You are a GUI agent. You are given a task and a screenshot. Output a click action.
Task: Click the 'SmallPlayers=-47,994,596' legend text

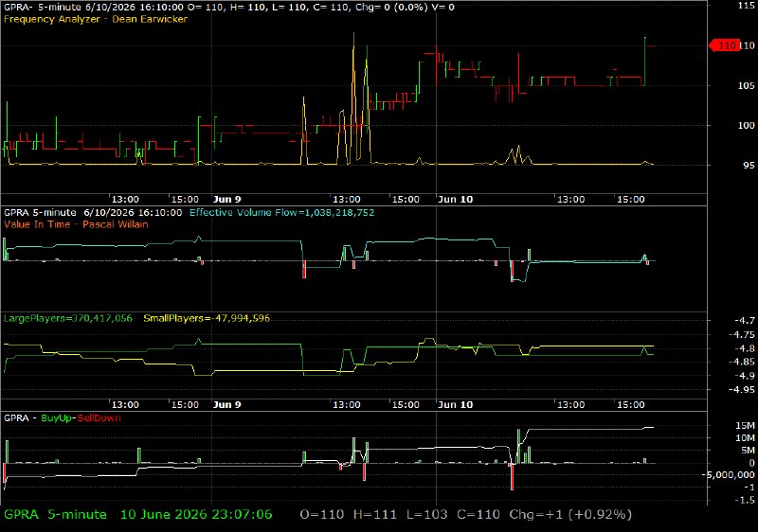point(207,319)
